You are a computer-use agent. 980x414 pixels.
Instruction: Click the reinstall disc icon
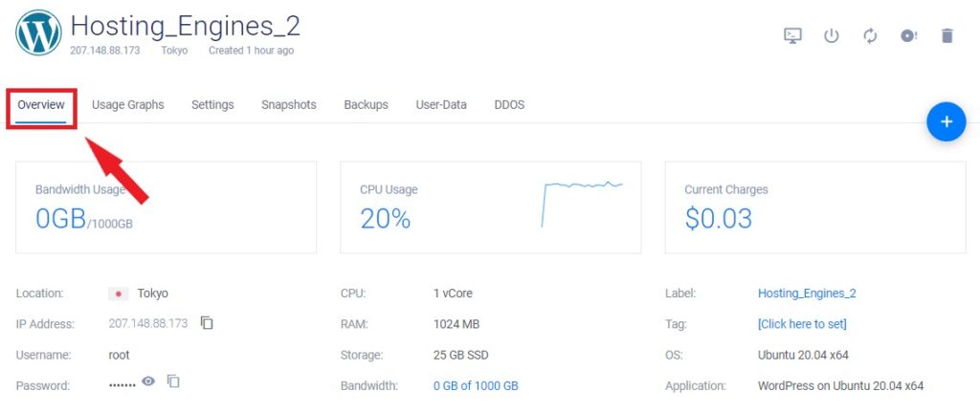(x=909, y=35)
